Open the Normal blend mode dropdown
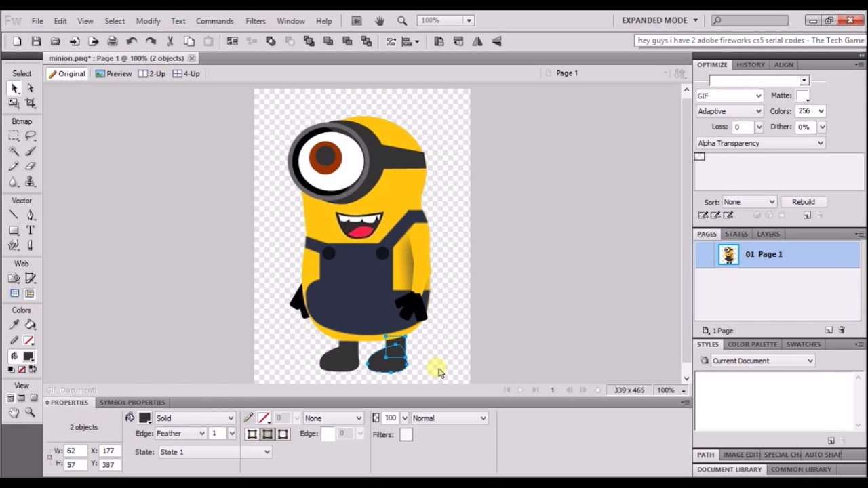 pyautogui.click(x=450, y=418)
